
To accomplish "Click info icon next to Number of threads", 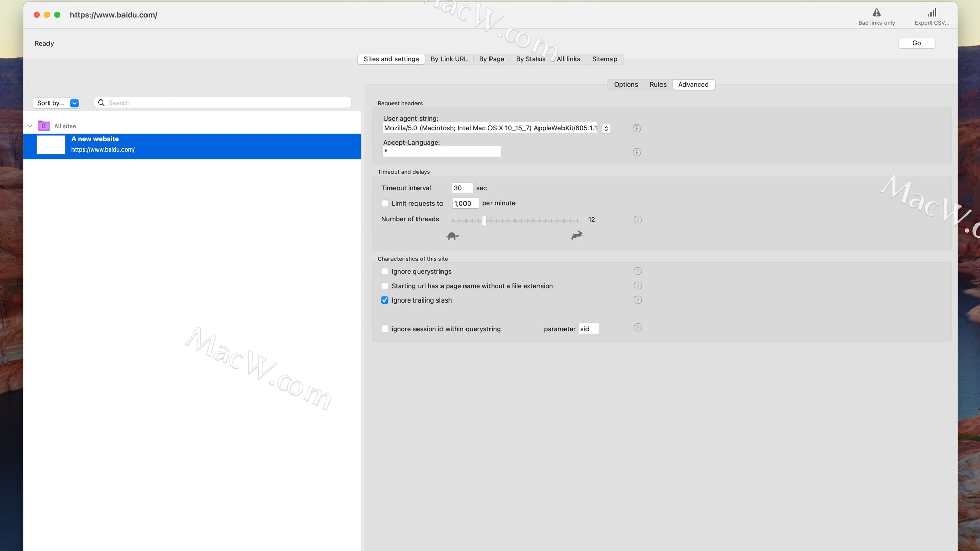I will tap(638, 220).
